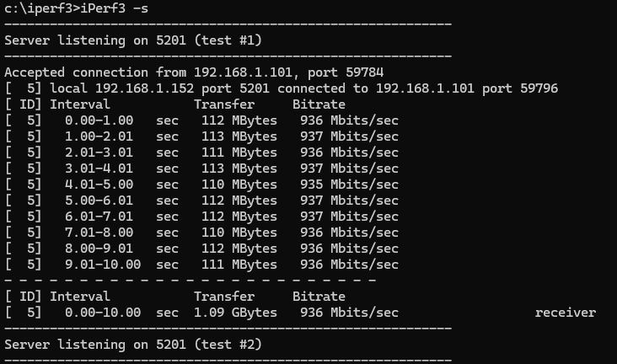Click the Server listening test #2 line
The height and width of the screenshot is (364, 617).
tap(133, 345)
